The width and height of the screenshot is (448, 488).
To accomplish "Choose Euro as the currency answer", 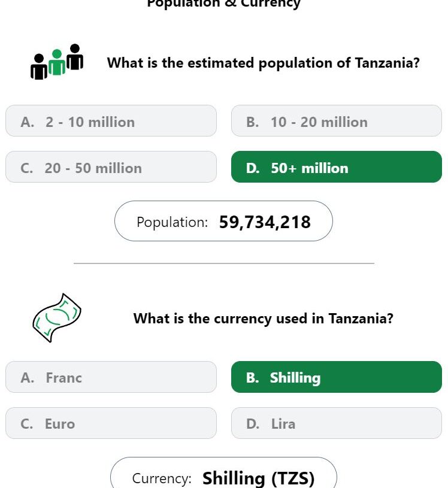I will [x=111, y=423].
